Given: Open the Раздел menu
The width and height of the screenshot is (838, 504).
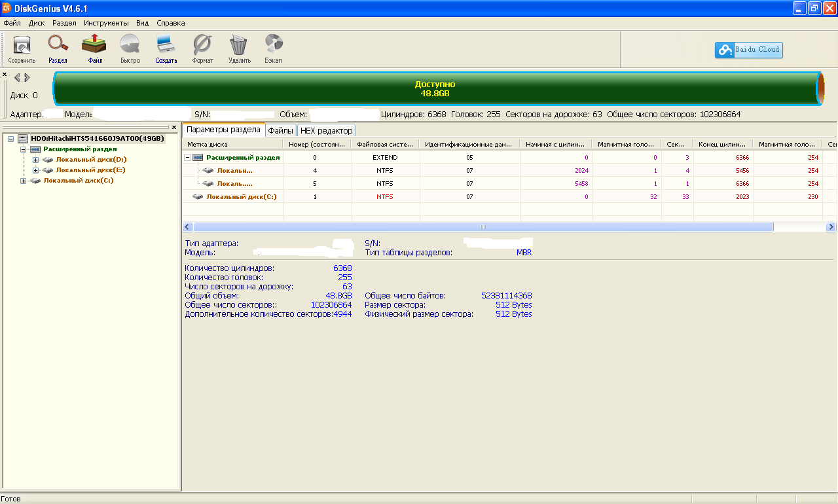Looking at the screenshot, I should coord(64,23).
